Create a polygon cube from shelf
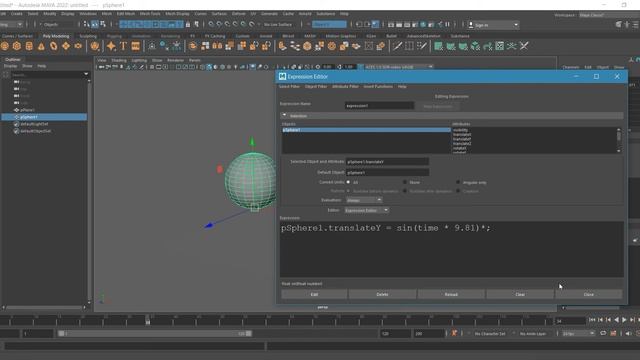The width and height of the screenshot is (640, 360). coord(17,46)
